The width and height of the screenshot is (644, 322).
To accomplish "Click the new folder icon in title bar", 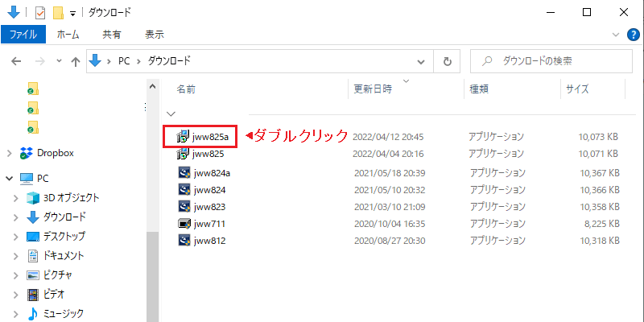I will coord(58,13).
